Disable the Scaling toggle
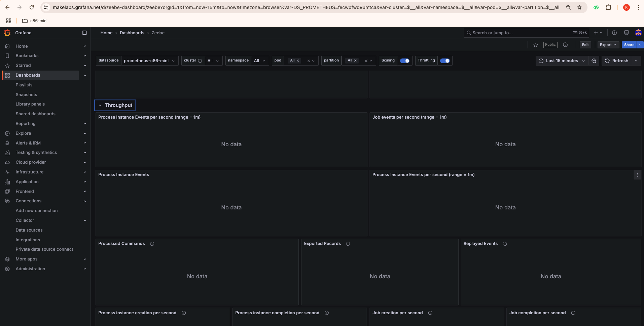 (x=405, y=60)
